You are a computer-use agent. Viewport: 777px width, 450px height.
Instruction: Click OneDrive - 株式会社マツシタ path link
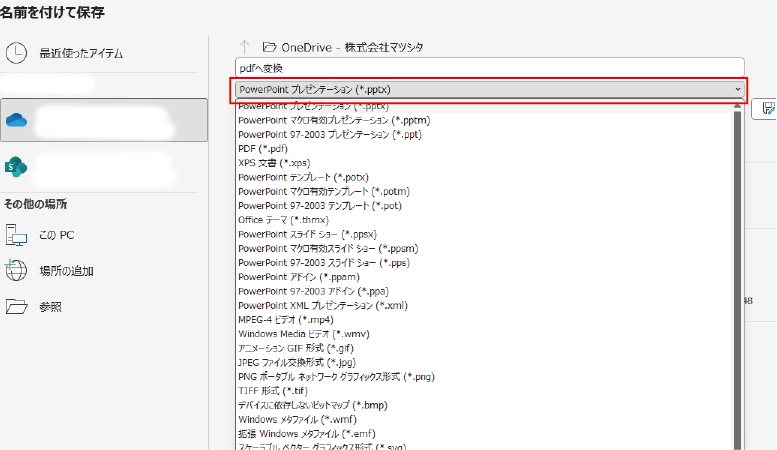[x=352, y=47]
